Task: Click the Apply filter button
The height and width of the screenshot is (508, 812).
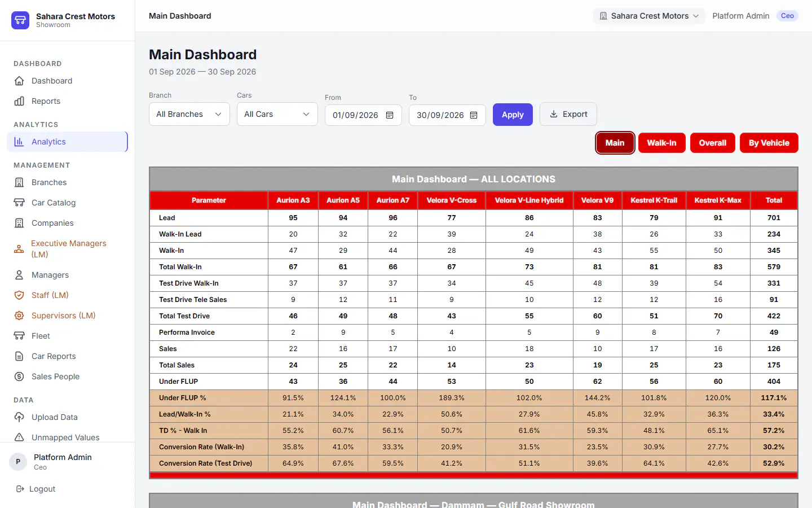Action: (513, 115)
